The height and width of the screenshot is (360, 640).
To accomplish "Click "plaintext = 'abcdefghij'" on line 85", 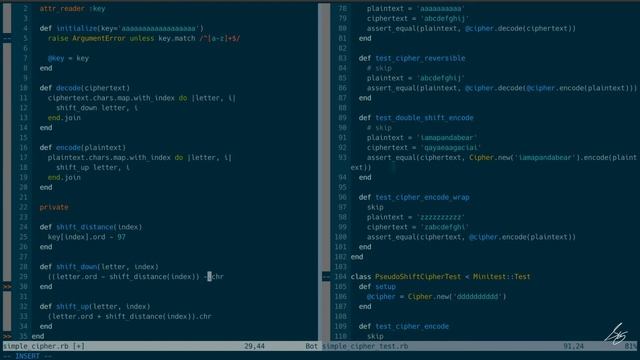I will click(416, 78).
